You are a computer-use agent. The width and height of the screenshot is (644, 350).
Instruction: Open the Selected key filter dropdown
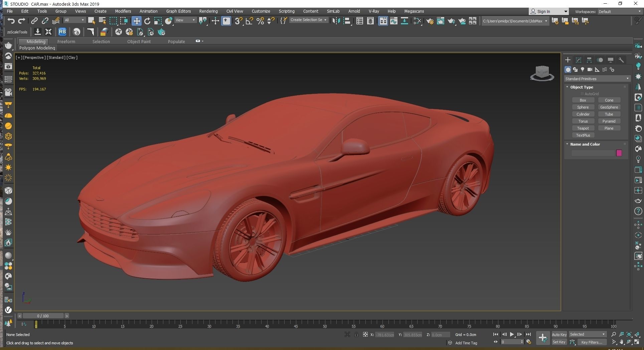point(588,334)
